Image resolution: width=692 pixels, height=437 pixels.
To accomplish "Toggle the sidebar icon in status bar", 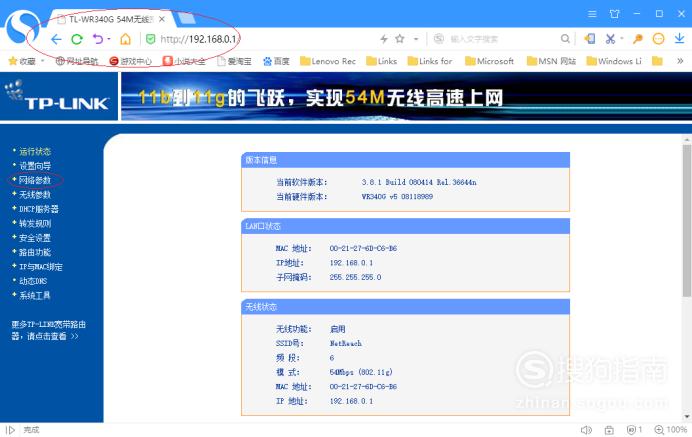I will (11, 430).
